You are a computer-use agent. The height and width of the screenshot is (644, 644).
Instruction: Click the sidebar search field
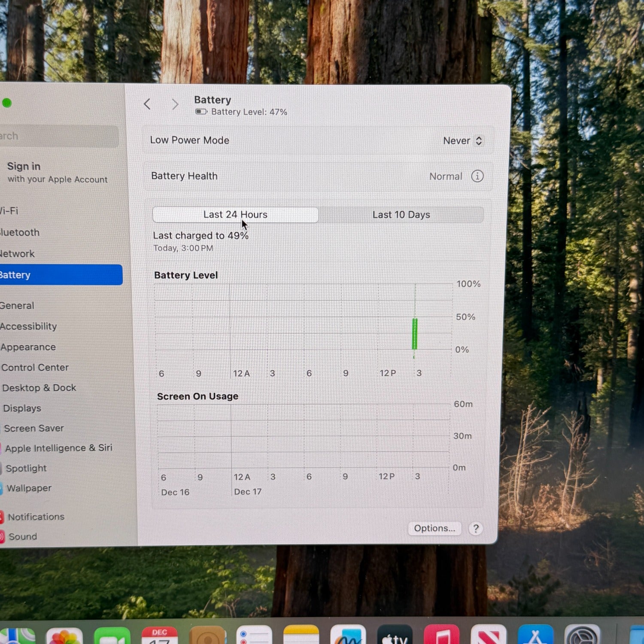tap(58, 136)
